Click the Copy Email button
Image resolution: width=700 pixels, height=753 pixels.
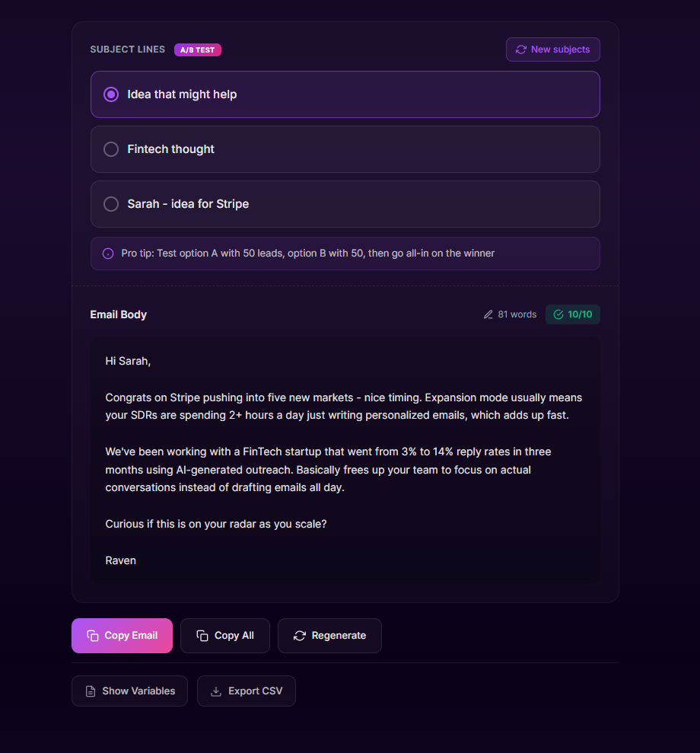(122, 635)
